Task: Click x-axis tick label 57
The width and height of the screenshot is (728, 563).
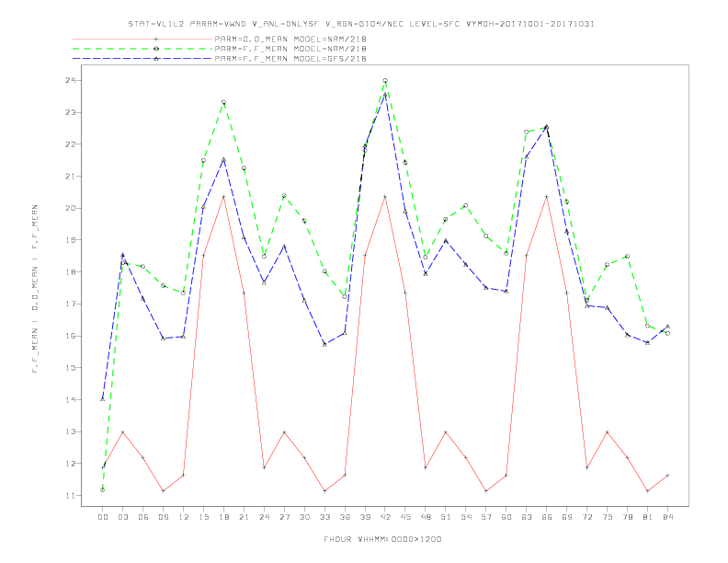Action: [x=486, y=517]
